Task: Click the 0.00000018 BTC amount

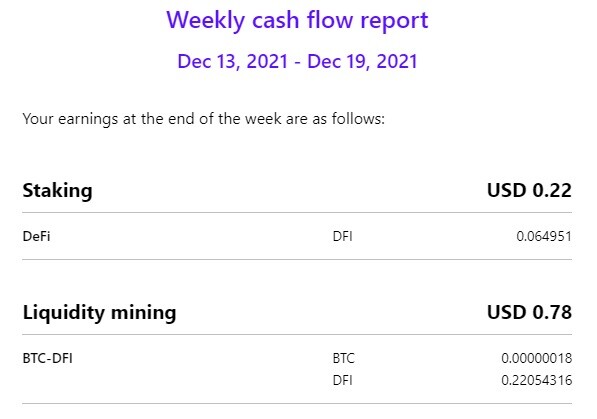Action: point(537,358)
